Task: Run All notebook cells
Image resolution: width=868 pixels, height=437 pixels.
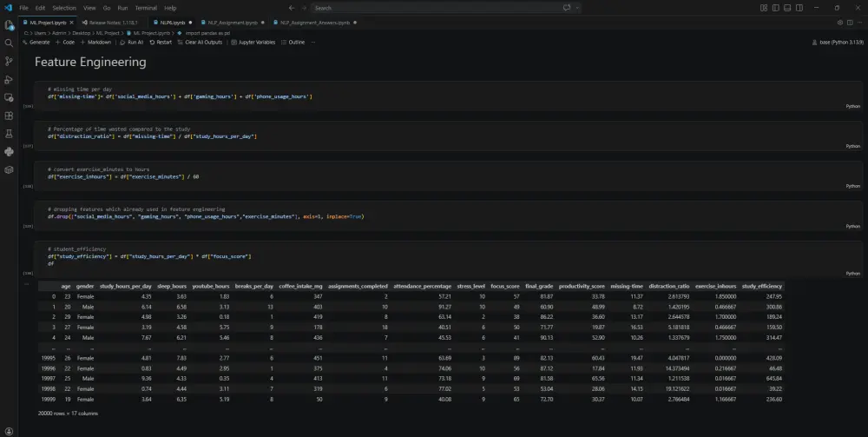Action: [x=132, y=42]
